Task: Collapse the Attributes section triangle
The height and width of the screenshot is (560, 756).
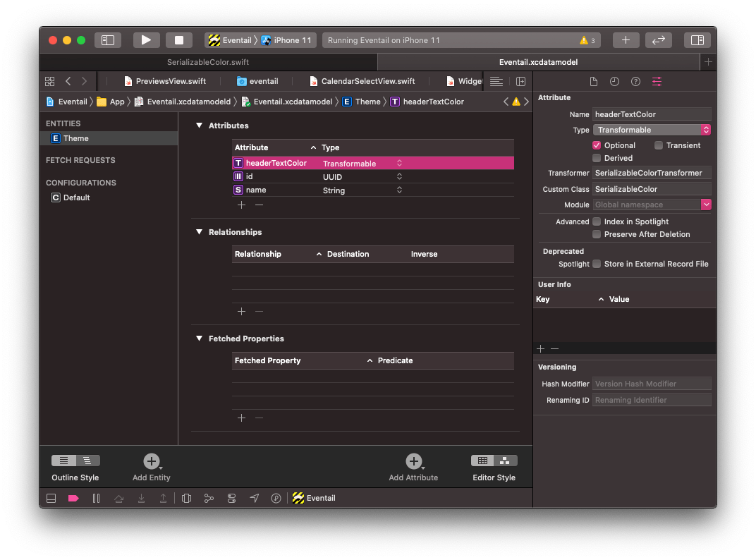Action: 199,126
